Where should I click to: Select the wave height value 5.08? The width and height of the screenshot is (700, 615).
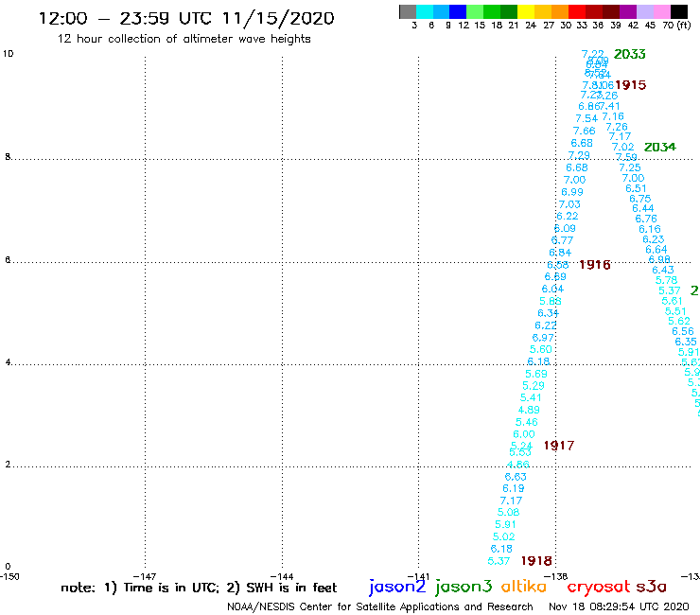point(508,512)
